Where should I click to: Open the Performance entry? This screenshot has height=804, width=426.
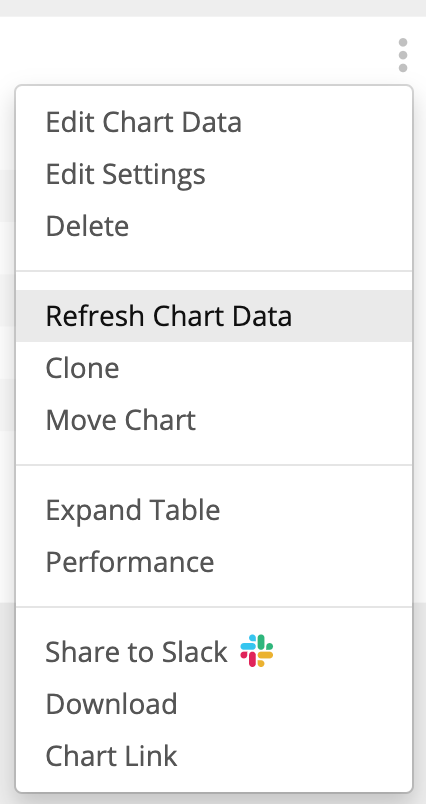click(x=130, y=562)
